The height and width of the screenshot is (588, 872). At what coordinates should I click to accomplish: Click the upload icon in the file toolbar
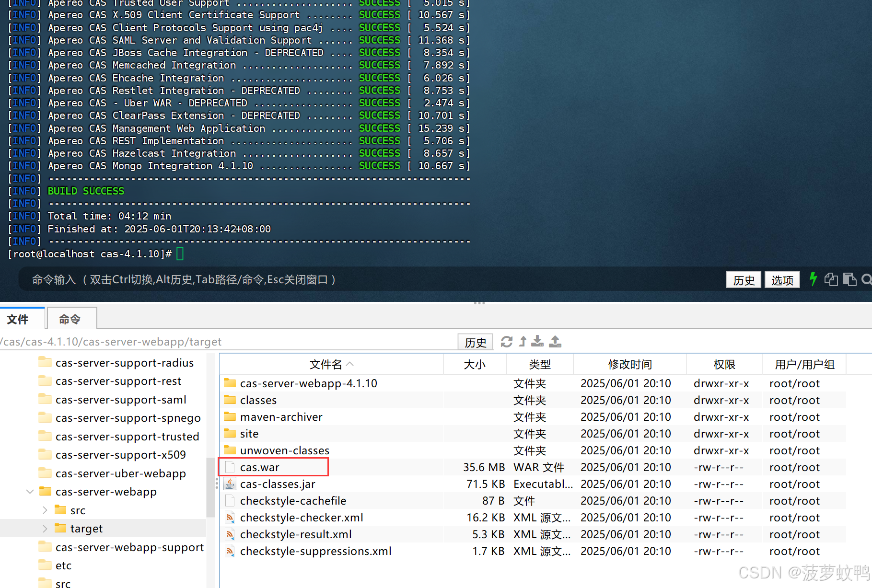tap(555, 341)
